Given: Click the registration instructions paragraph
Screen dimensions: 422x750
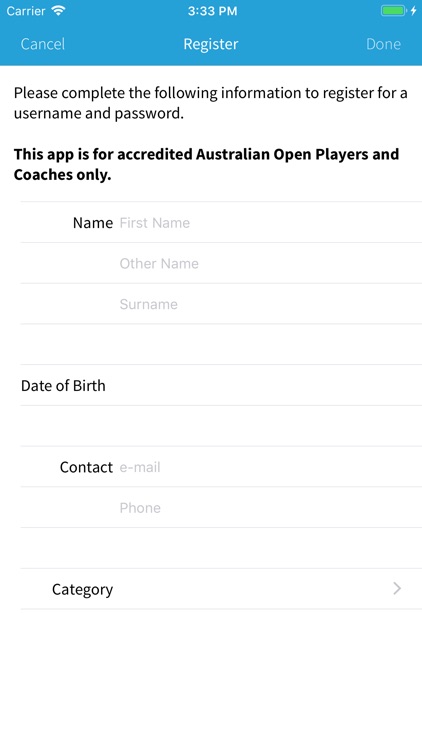Looking at the screenshot, I should click(x=211, y=103).
